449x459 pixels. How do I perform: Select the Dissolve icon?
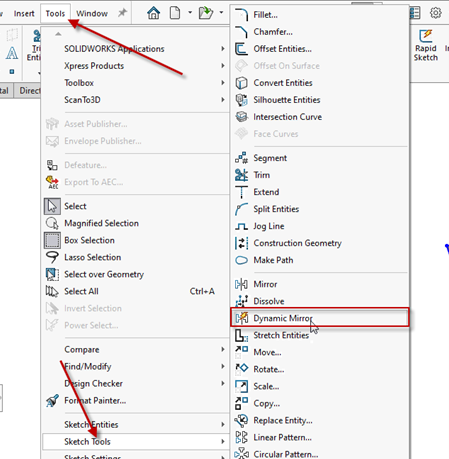pyautogui.click(x=241, y=301)
